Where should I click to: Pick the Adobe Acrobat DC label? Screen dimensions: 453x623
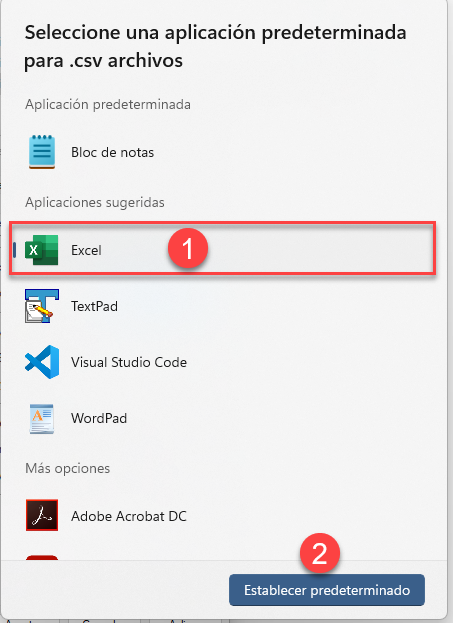[129, 516]
